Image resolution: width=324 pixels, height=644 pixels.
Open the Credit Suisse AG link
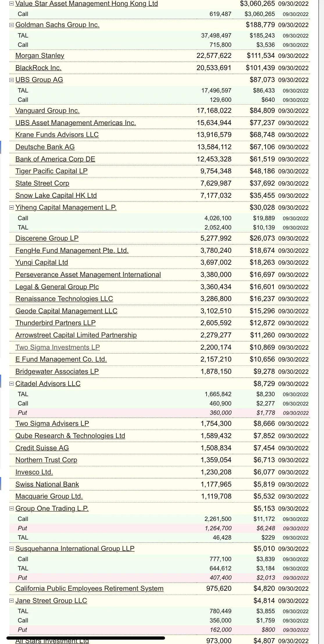(42, 448)
